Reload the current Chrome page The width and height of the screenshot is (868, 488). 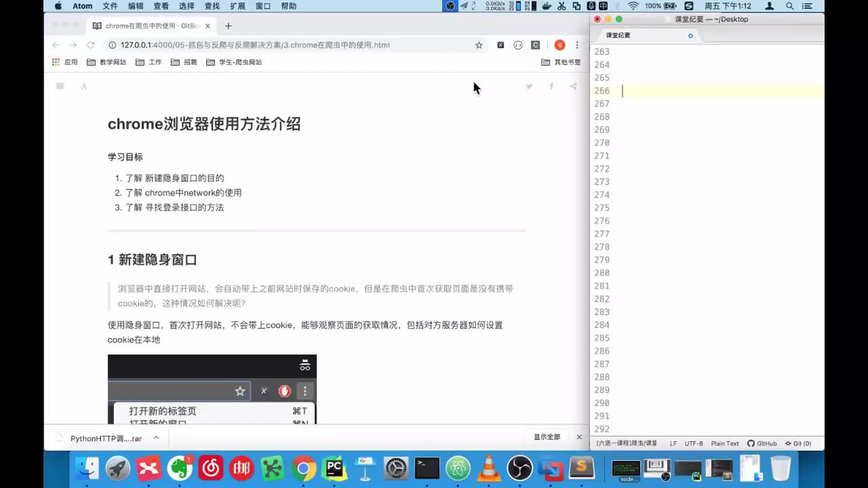(90, 45)
